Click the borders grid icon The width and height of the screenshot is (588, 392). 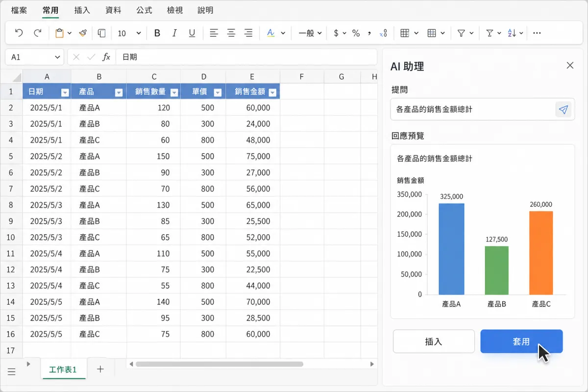click(405, 33)
